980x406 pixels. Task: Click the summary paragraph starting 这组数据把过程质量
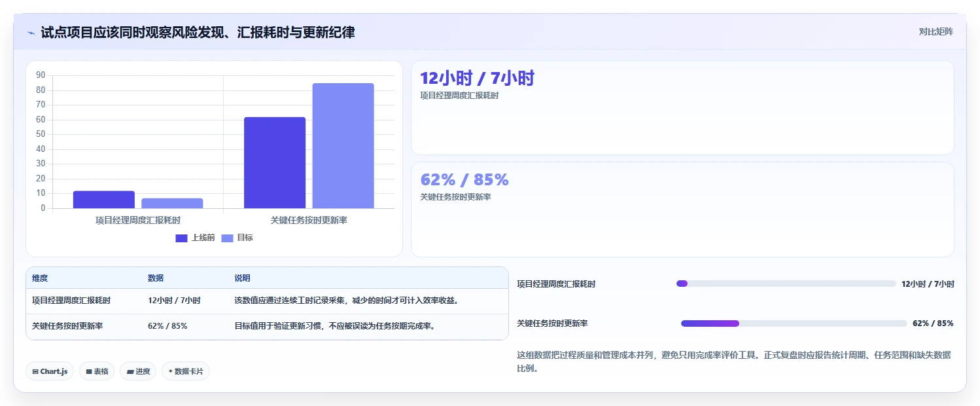coord(733,361)
